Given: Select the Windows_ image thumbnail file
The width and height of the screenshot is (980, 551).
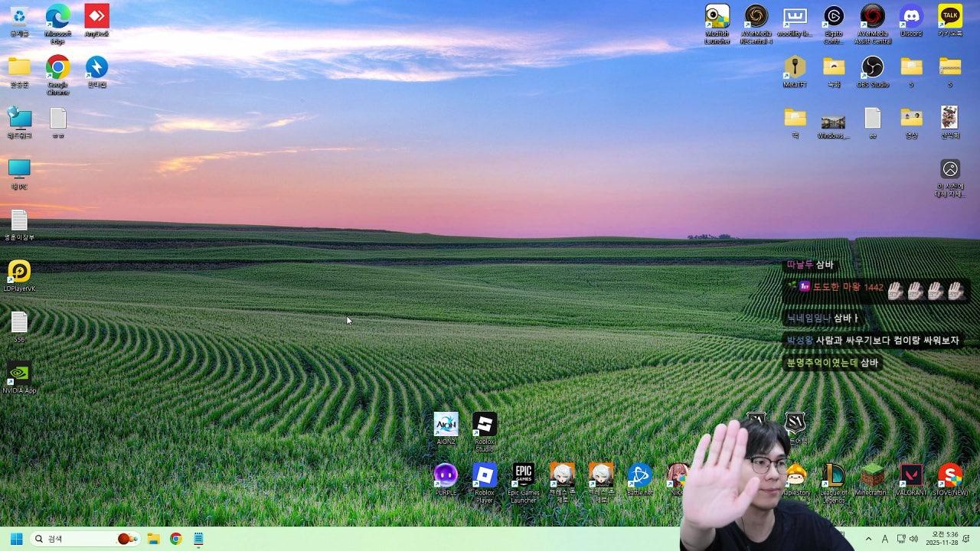Looking at the screenshot, I should [833, 126].
